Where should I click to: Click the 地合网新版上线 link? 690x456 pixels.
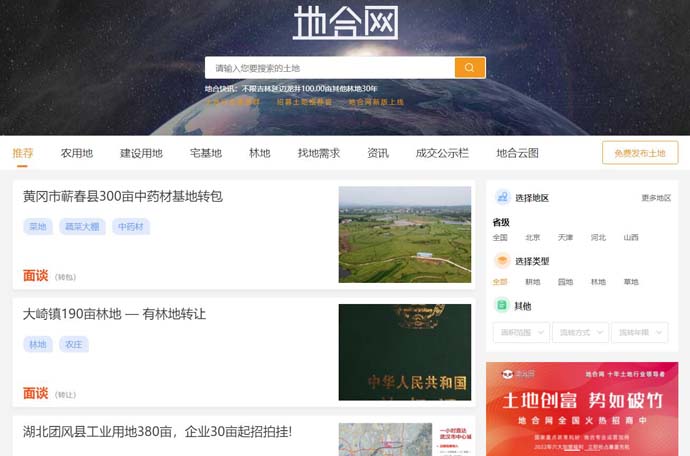(x=376, y=102)
